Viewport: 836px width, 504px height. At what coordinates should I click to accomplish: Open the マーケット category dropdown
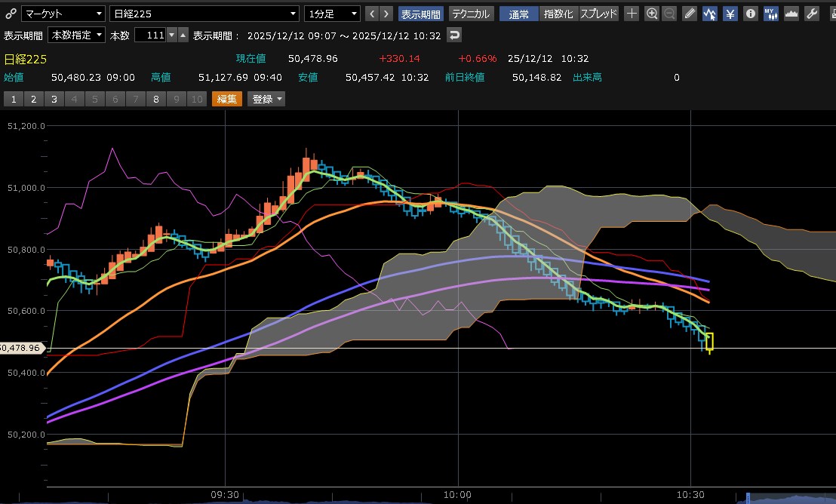click(63, 14)
